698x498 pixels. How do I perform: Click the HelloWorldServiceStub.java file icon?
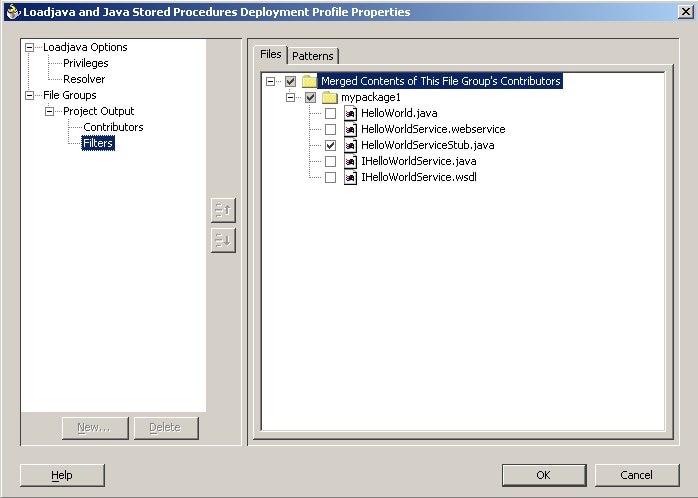click(350, 146)
